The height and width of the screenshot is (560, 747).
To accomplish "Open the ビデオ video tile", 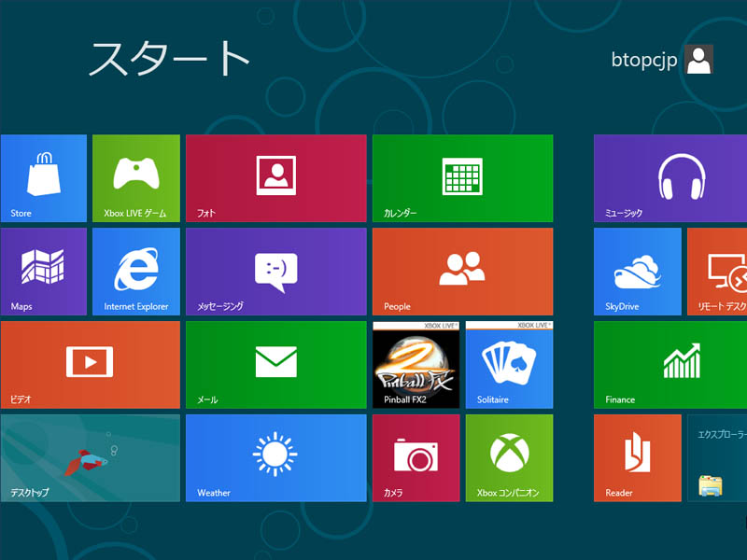I will [x=90, y=365].
